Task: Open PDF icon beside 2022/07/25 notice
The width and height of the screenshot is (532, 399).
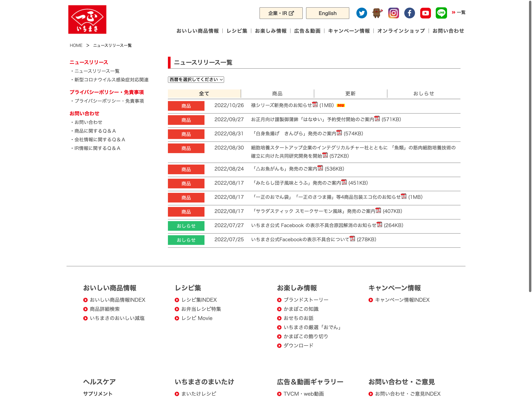Action: 352,239
